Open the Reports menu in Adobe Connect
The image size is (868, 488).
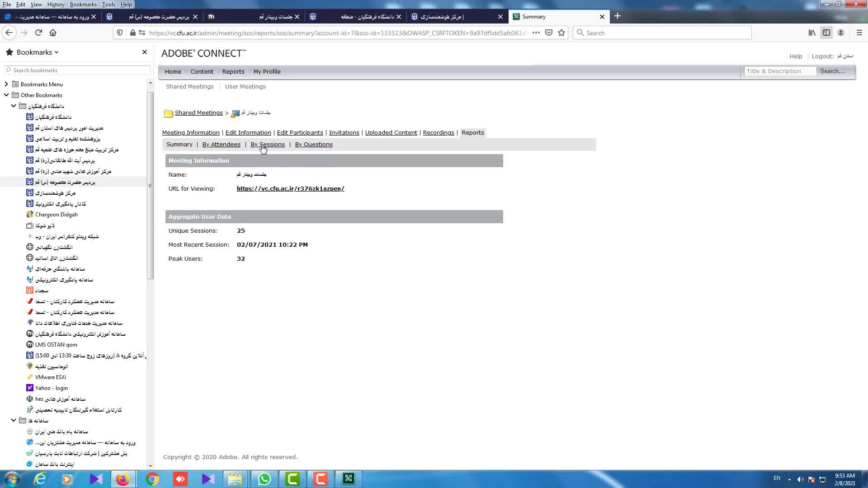233,71
